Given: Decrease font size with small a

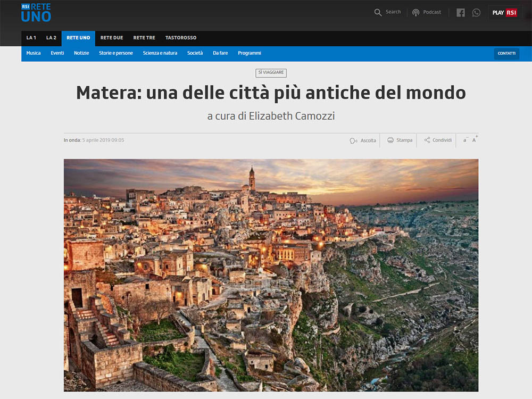Looking at the screenshot, I should [x=465, y=140].
